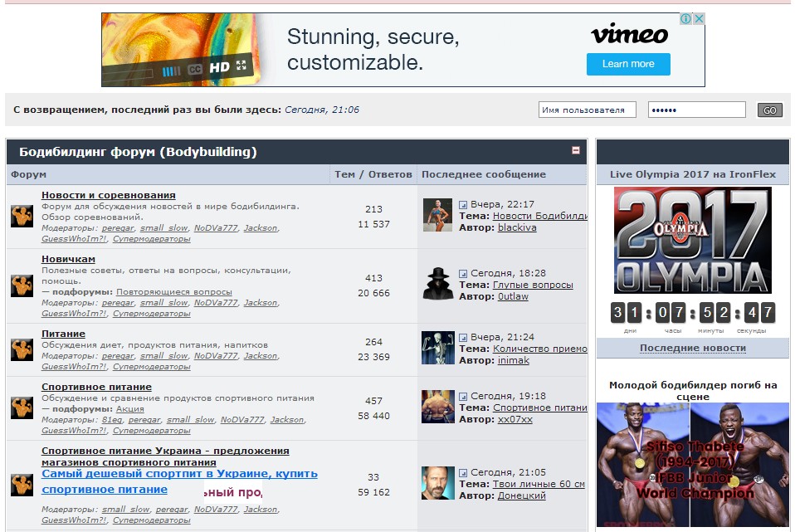
Task: Click the skeleton avatar in Питание row
Action: (437, 349)
